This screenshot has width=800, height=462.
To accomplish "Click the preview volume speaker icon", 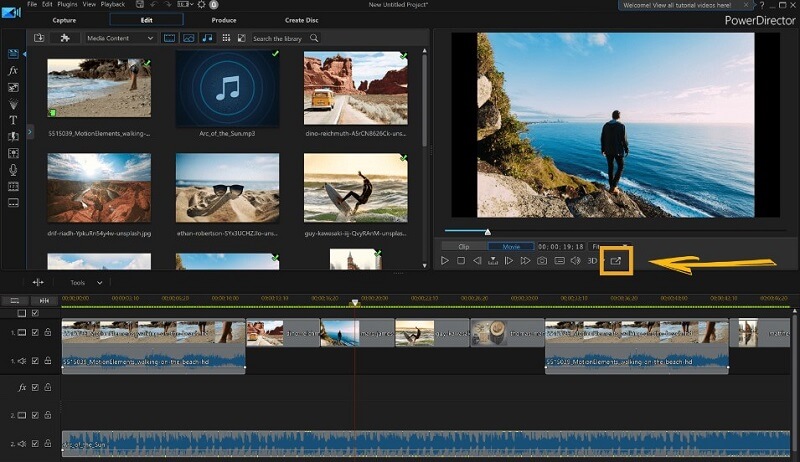I will click(575, 261).
